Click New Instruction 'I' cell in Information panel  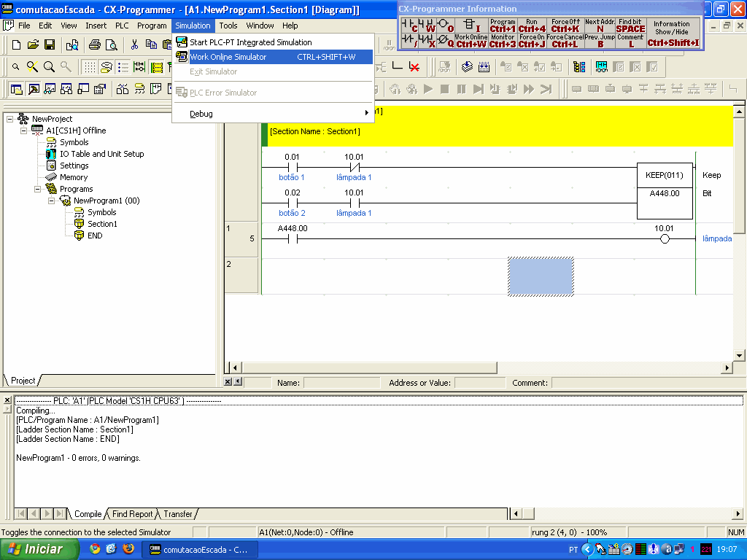(472, 26)
